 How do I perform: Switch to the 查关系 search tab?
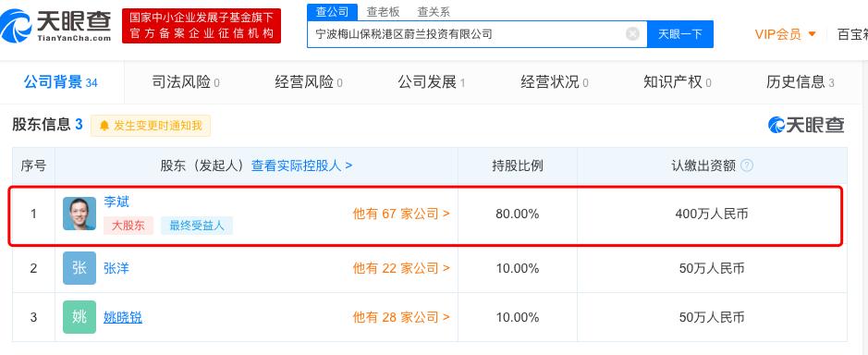click(x=434, y=12)
